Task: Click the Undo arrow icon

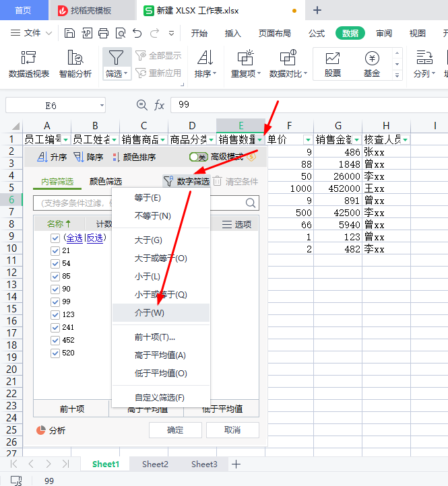Action: (137, 33)
